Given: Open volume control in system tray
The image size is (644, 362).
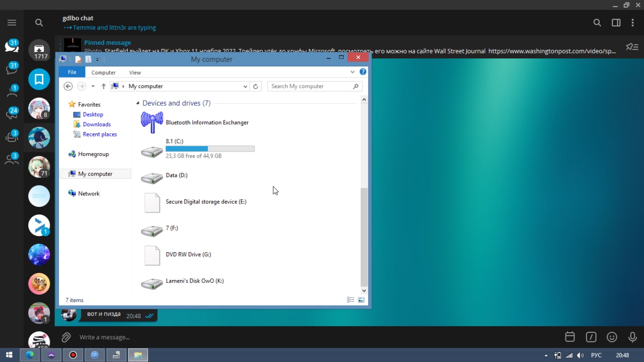Looking at the screenshot, I should tap(581, 355).
